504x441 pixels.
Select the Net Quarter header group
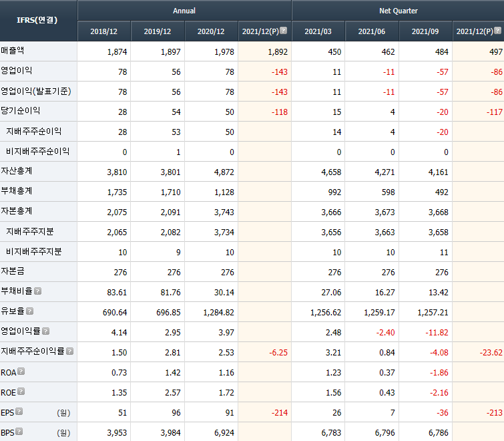click(x=399, y=11)
